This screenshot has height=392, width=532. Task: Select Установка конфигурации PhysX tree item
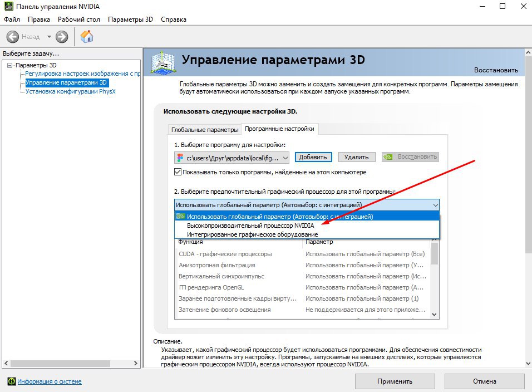pyautogui.click(x=71, y=91)
